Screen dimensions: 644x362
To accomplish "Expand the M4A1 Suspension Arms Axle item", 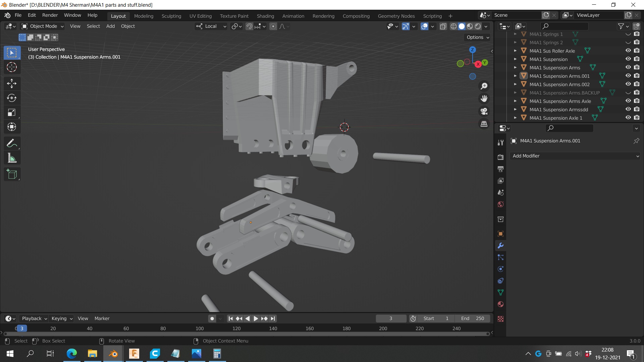I will point(515,101).
